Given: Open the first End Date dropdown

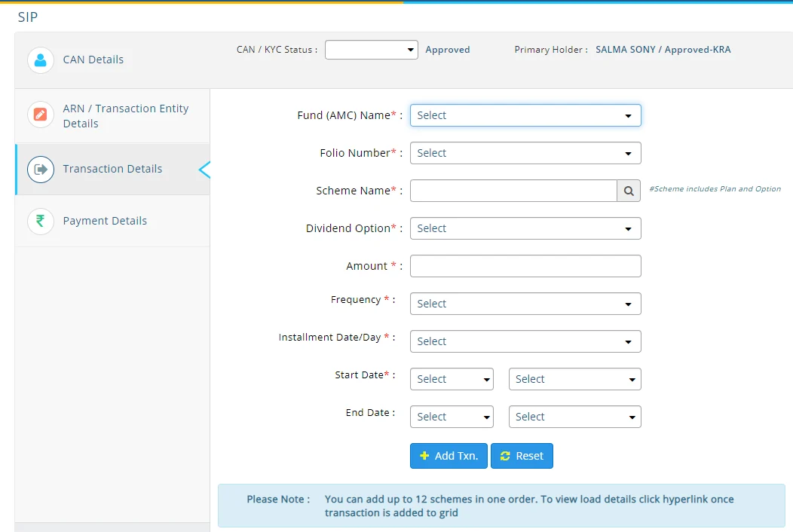Looking at the screenshot, I should (451, 417).
